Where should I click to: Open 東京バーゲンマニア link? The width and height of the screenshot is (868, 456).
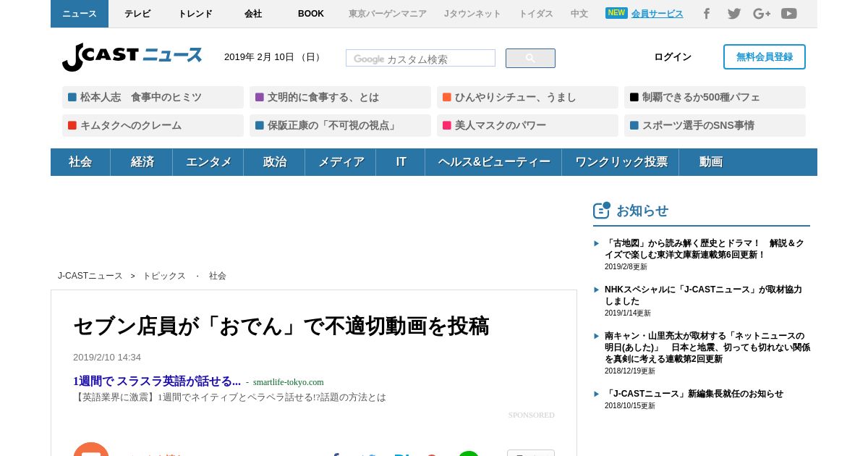point(388,14)
